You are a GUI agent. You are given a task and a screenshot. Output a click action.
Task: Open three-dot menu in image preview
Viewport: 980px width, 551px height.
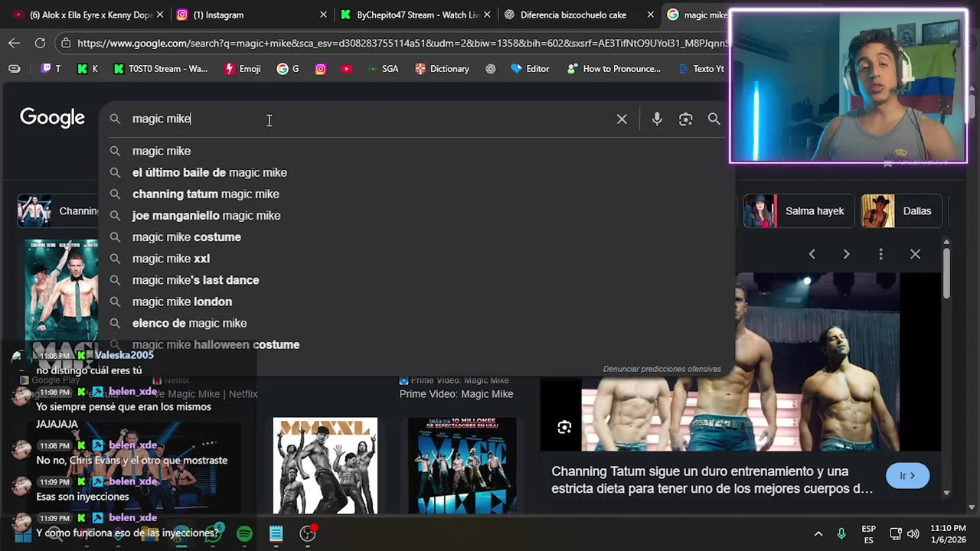tap(880, 254)
